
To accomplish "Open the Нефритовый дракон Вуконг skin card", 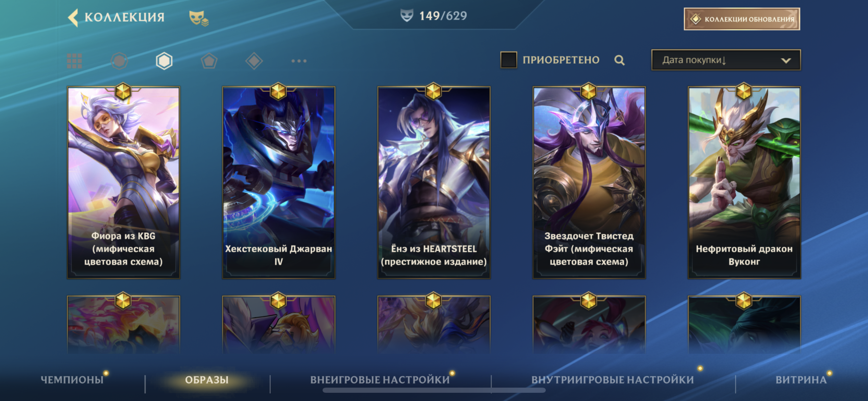I will 744,182.
